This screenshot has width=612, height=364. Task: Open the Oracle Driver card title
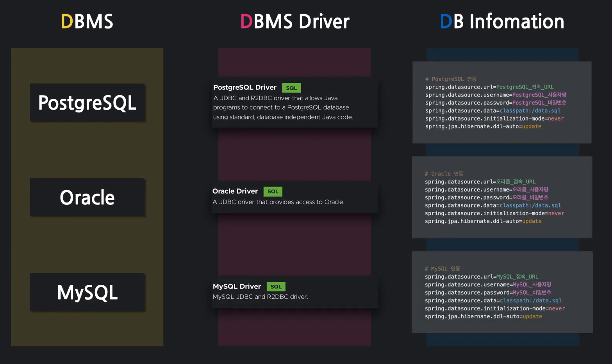click(x=235, y=191)
